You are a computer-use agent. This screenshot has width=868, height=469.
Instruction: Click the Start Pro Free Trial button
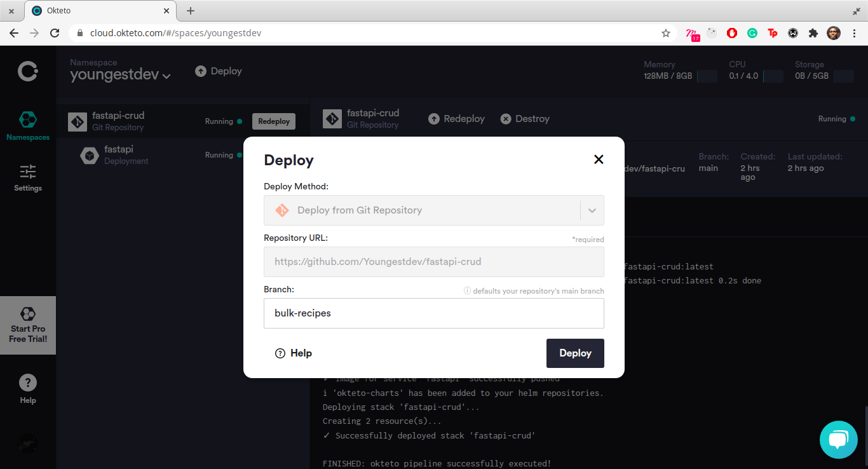pos(28,325)
